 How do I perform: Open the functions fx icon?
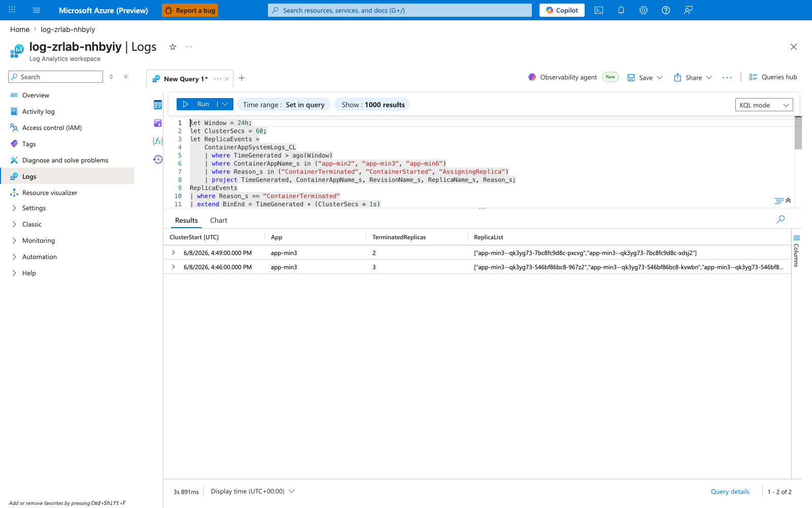click(x=158, y=141)
